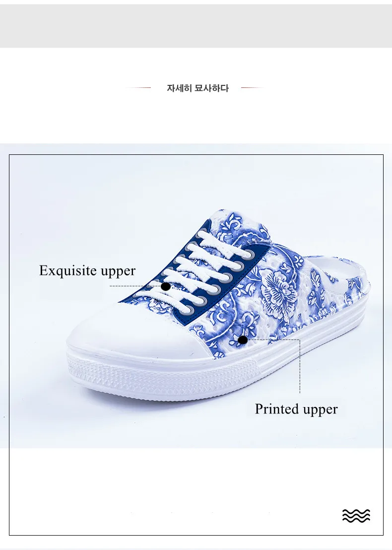Click the dashed line beside "Exquisite upper"
Image resolution: width=392 pixels, height=550 pixels.
point(135,286)
